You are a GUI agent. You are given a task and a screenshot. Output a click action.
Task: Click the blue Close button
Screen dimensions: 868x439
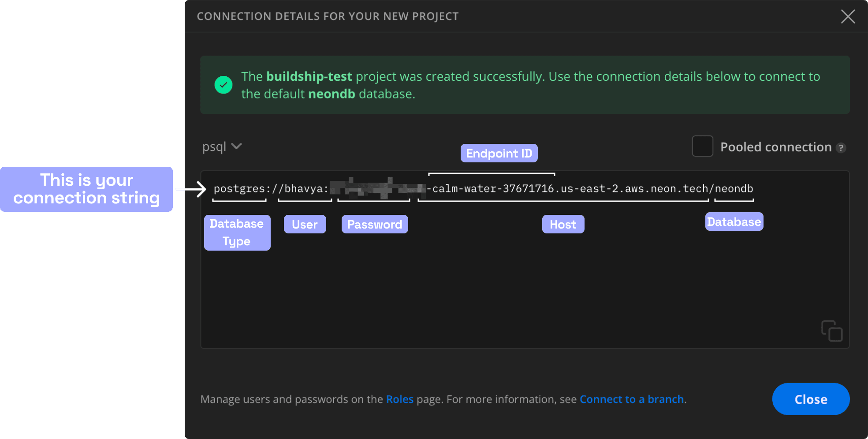click(x=811, y=399)
